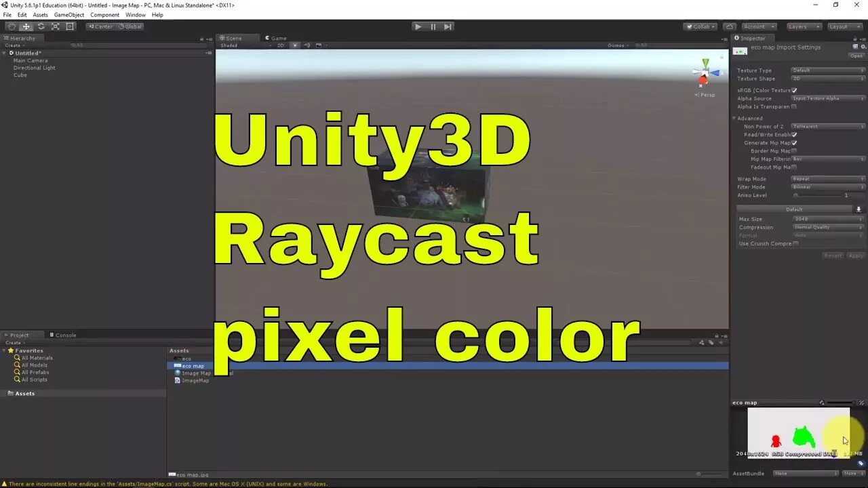The height and width of the screenshot is (488, 868).
Task: Click the Step frame button
Action: click(x=448, y=26)
